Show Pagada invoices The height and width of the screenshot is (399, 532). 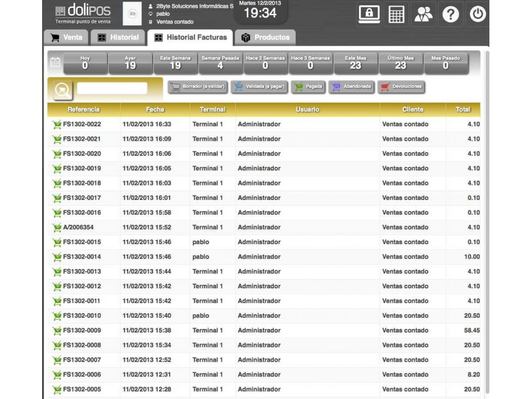309,87
